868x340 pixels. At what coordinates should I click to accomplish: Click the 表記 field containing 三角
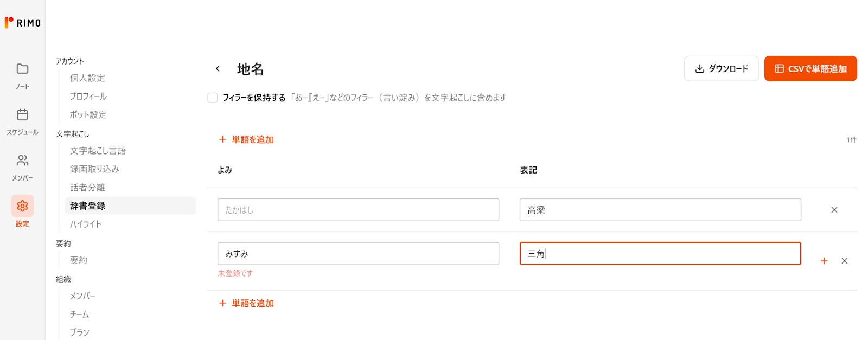tap(660, 253)
